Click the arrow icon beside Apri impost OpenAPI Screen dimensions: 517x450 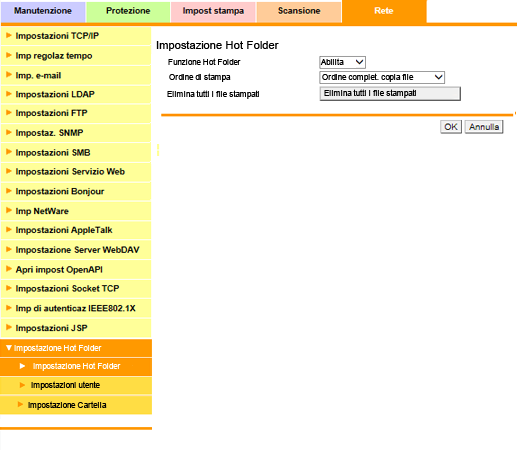tap(9, 269)
